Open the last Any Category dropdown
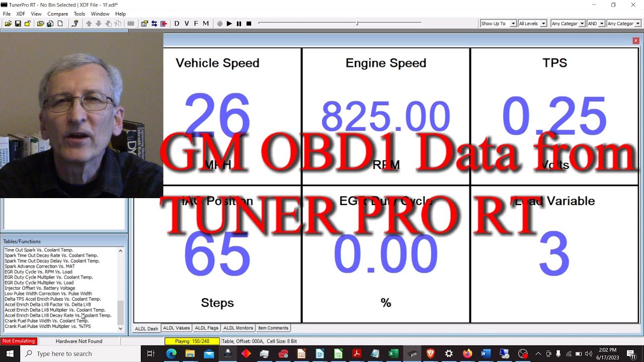The width and height of the screenshot is (644, 362). pos(624,24)
